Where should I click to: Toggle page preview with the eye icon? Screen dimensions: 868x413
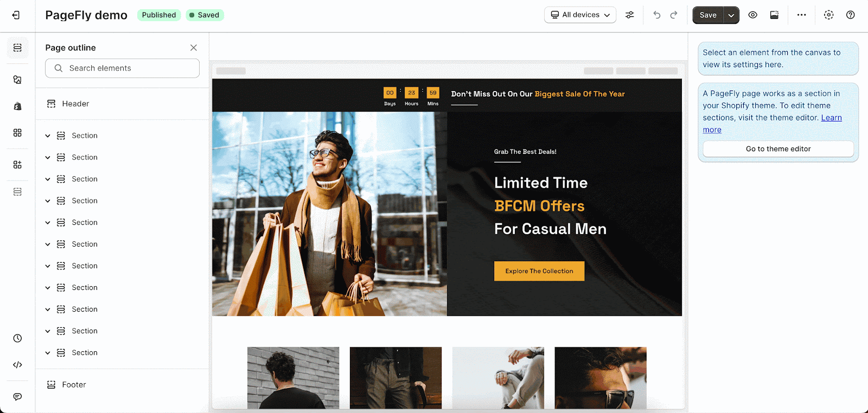click(752, 15)
